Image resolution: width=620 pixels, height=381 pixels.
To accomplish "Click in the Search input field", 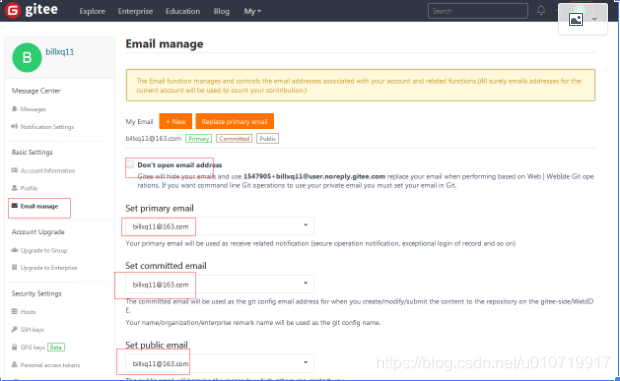I will pyautogui.click(x=478, y=11).
